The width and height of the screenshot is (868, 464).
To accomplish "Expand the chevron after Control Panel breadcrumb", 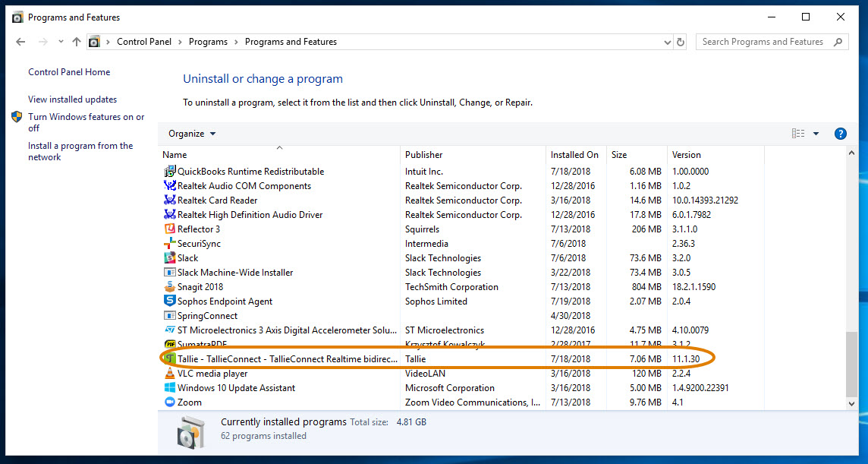I will click(x=180, y=42).
